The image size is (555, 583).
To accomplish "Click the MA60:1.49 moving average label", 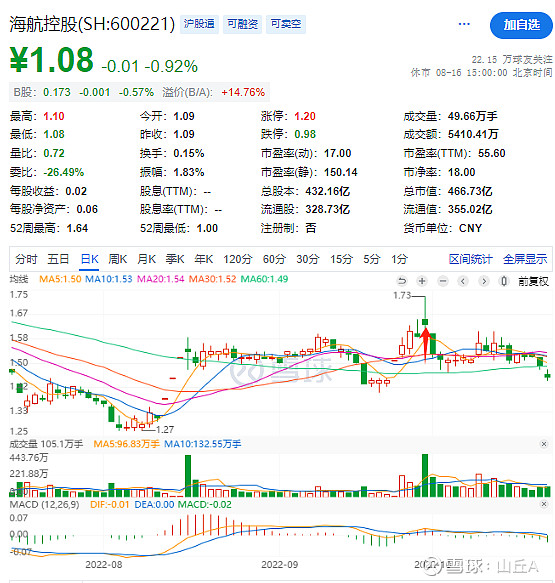I will [x=264, y=279].
